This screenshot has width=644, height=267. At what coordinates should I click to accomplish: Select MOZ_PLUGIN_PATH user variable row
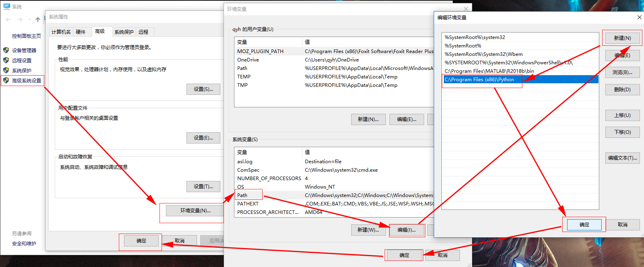tap(334, 51)
